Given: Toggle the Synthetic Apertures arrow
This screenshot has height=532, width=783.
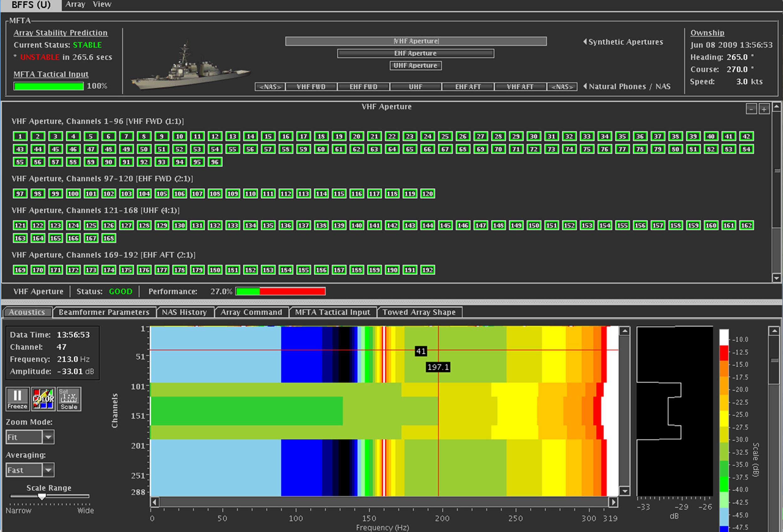Looking at the screenshot, I should pyautogui.click(x=585, y=42).
